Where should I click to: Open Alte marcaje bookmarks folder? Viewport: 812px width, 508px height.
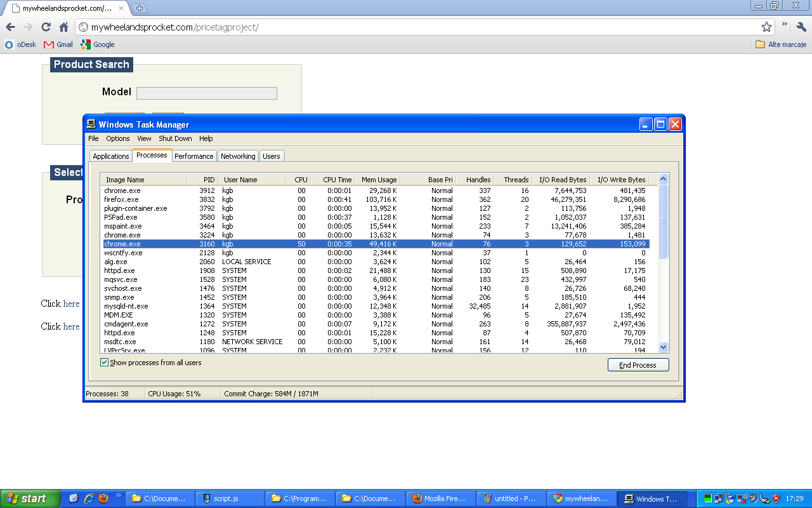(x=781, y=44)
